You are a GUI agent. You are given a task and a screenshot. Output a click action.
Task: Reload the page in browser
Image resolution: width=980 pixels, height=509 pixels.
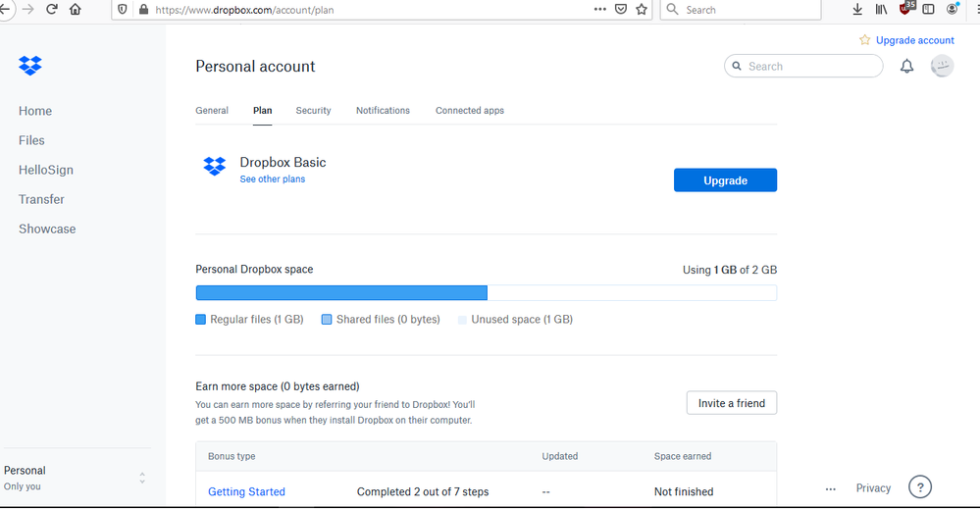[x=51, y=10]
